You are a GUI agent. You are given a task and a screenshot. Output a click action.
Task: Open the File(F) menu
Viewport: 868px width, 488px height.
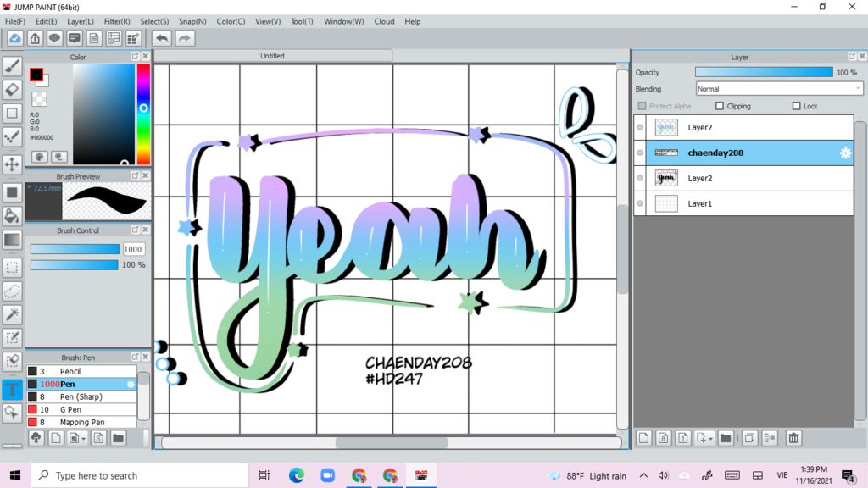point(15,21)
